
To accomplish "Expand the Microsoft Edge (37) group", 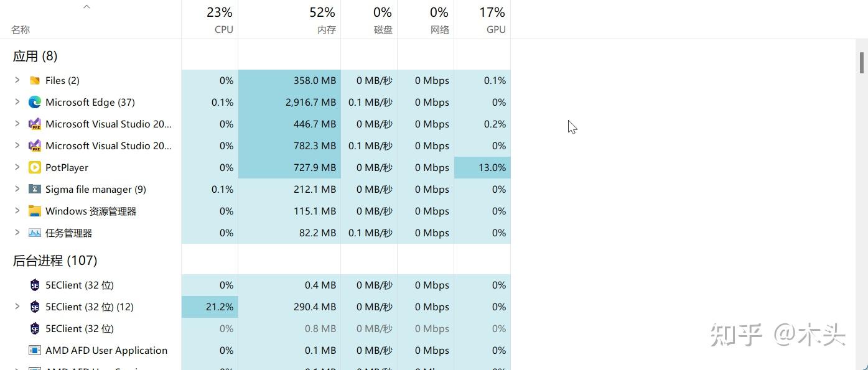I will (x=17, y=102).
